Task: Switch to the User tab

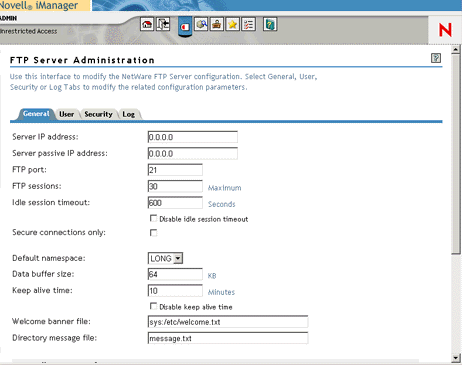Action: click(x=67, y=114)
